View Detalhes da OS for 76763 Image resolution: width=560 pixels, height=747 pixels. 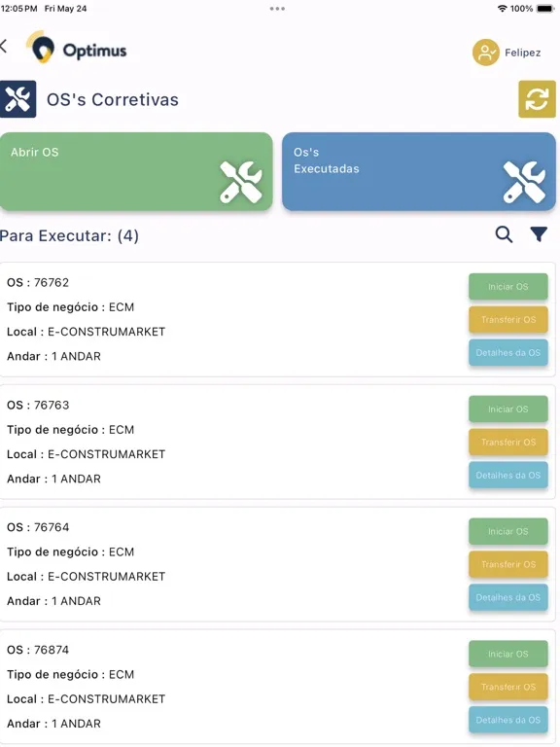(508, 475)
